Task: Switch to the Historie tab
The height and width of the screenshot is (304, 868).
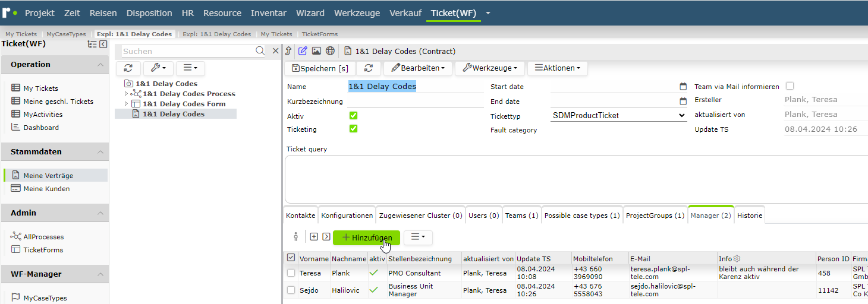Action: coord(750,216)
